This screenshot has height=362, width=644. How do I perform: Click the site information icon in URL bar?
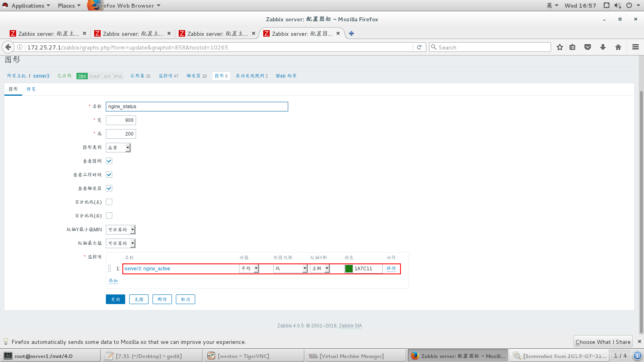click(x=19, y=47)
